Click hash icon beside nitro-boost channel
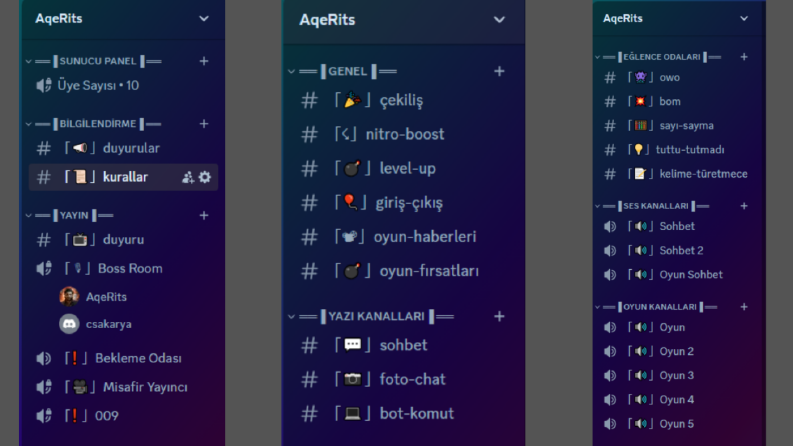 click(310, 135)
